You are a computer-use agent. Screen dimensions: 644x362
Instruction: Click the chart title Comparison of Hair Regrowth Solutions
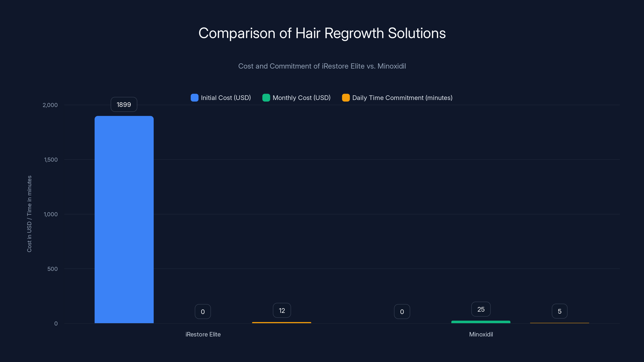(x=322, y=33)
